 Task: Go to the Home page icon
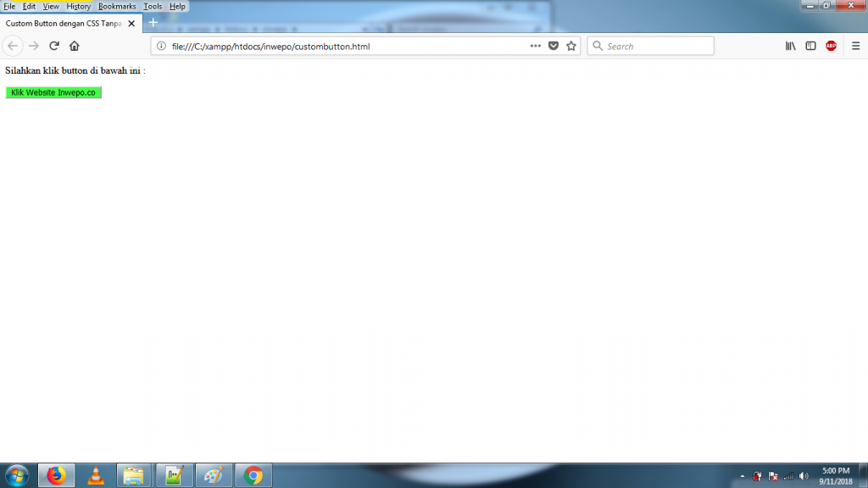click(x=75, y=46)
